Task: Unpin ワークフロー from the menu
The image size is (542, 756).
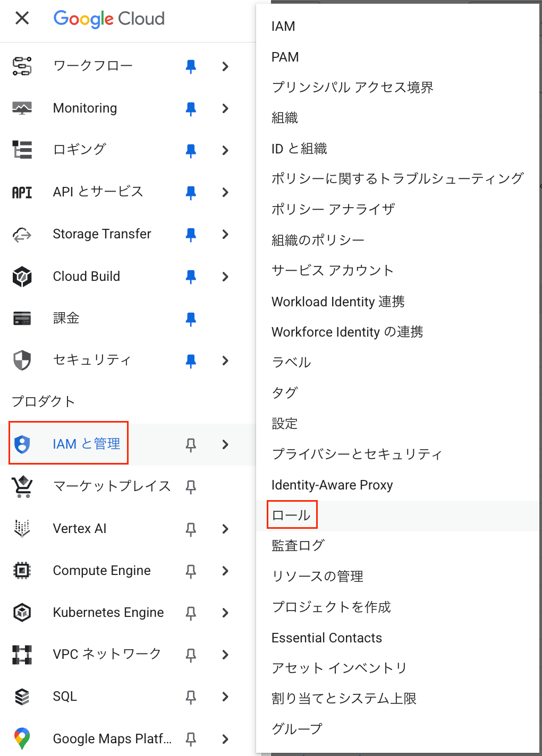Action: (191, 66)
